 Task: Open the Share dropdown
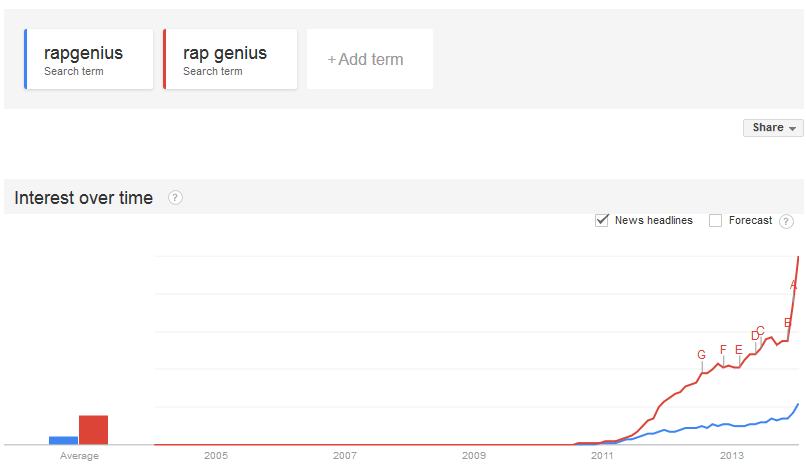click(x=774, y=128)
